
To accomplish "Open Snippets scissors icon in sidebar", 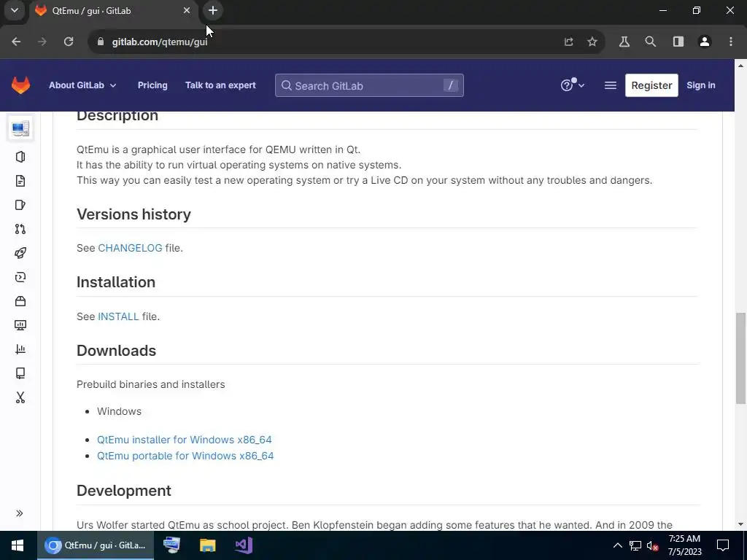I will [x=20, y=397].
